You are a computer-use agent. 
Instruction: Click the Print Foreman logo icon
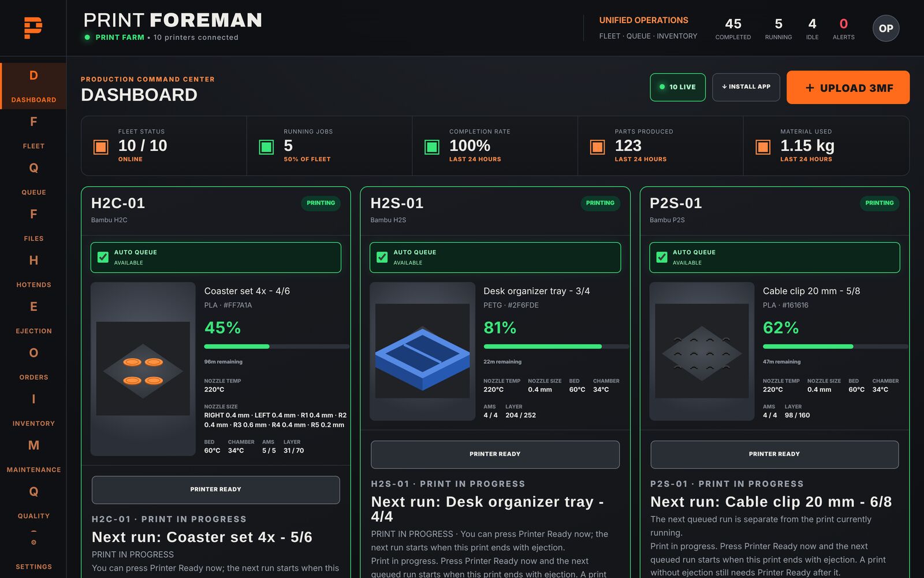(33, 28)
